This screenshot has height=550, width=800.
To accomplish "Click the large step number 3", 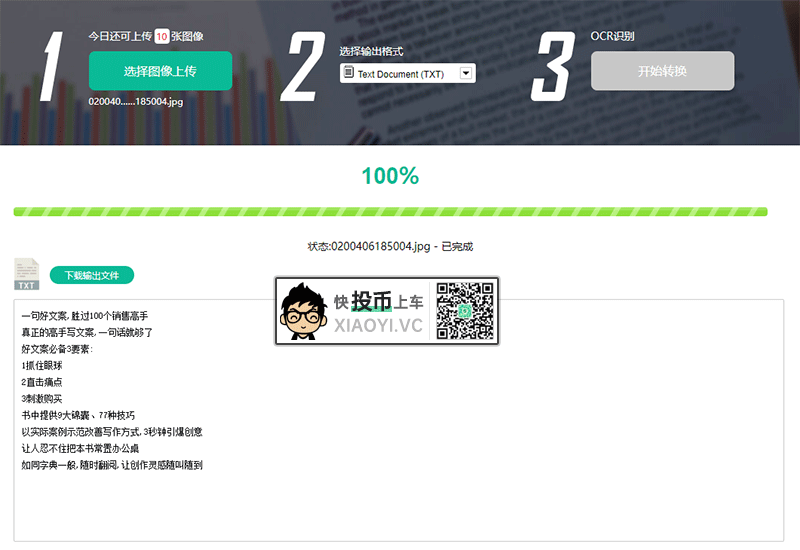I will 553,66.
